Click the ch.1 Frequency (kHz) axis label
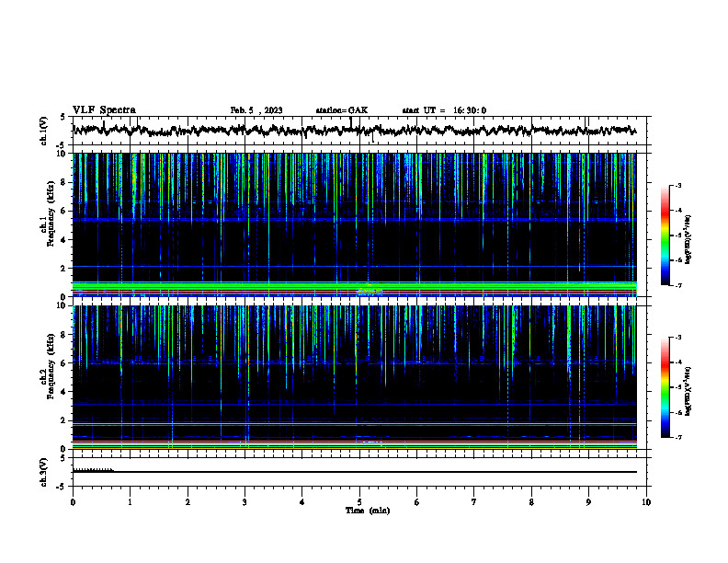 pyautogui.click(x=48, y=215)
